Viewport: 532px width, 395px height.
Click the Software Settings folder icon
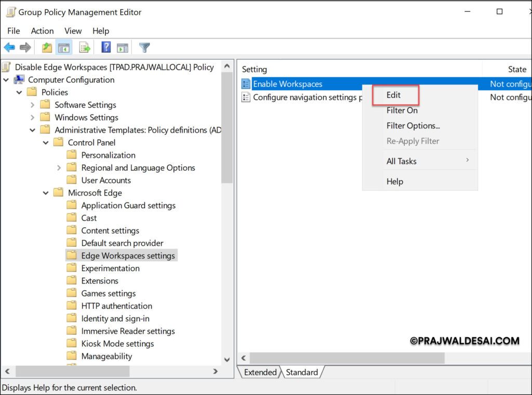pos(45,104)
